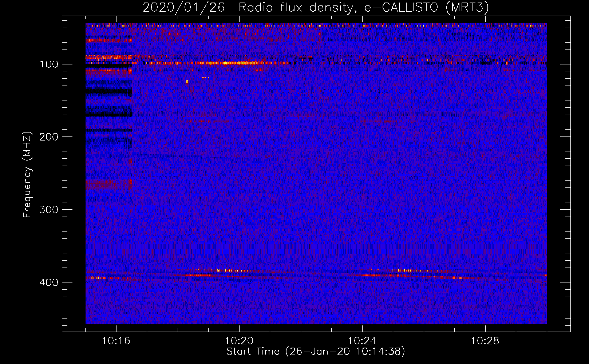
Task: Click the bright yellow emission streak near 100 MHz
Action: tap(233, 63)
